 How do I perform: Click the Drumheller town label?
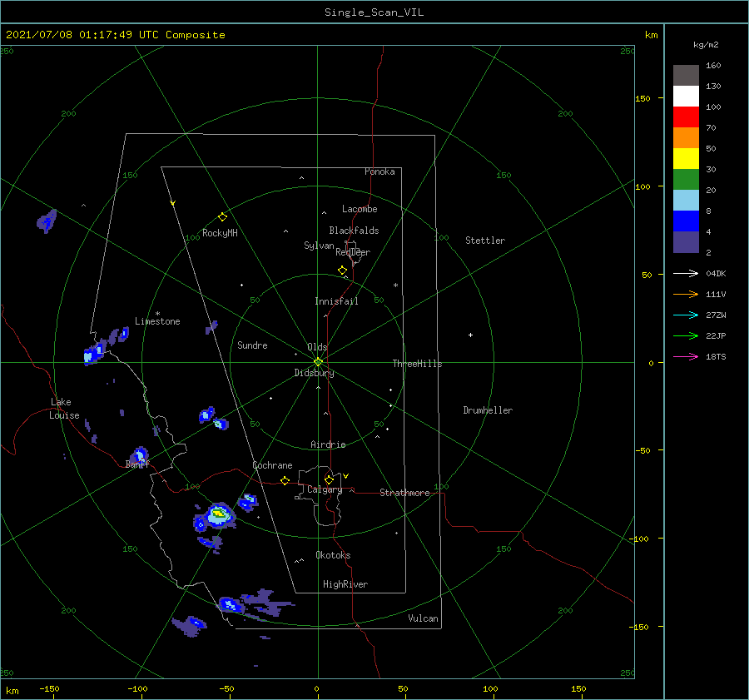(488, 410)
